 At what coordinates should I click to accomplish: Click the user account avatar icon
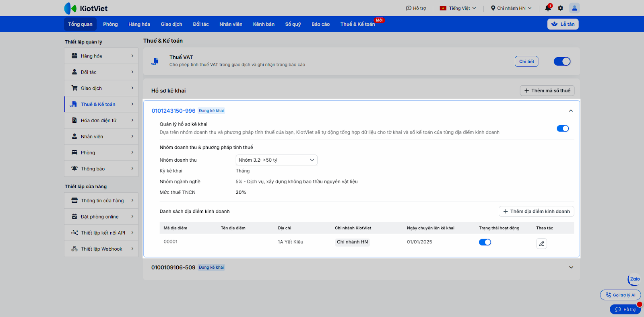574,8
